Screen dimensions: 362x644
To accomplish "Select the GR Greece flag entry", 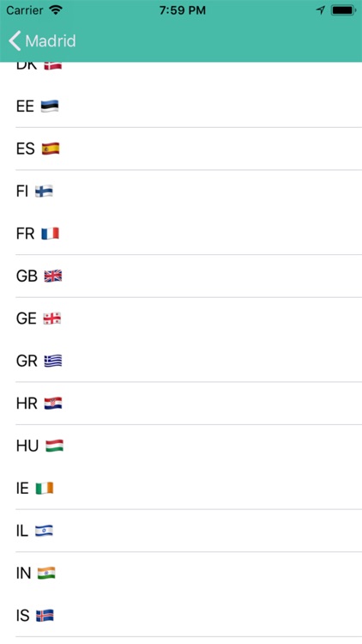I will coord(181,361).
